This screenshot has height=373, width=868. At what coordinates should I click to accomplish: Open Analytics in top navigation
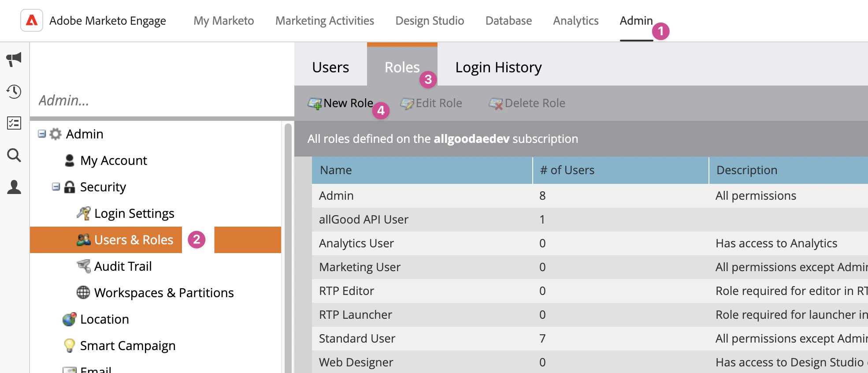pos(575,21)
